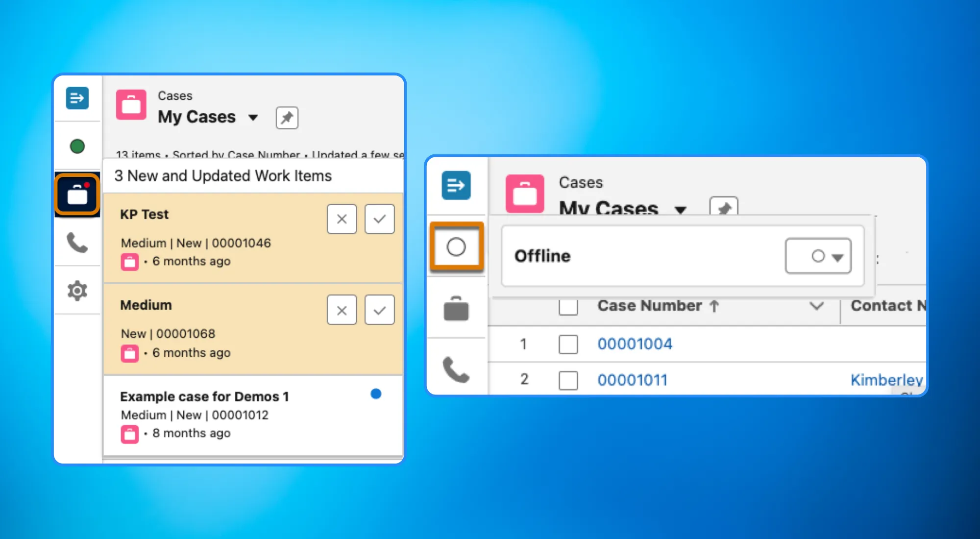
Task: Open the gray briefcase icon in the right panel sidebar
Action: coord(456,309)
